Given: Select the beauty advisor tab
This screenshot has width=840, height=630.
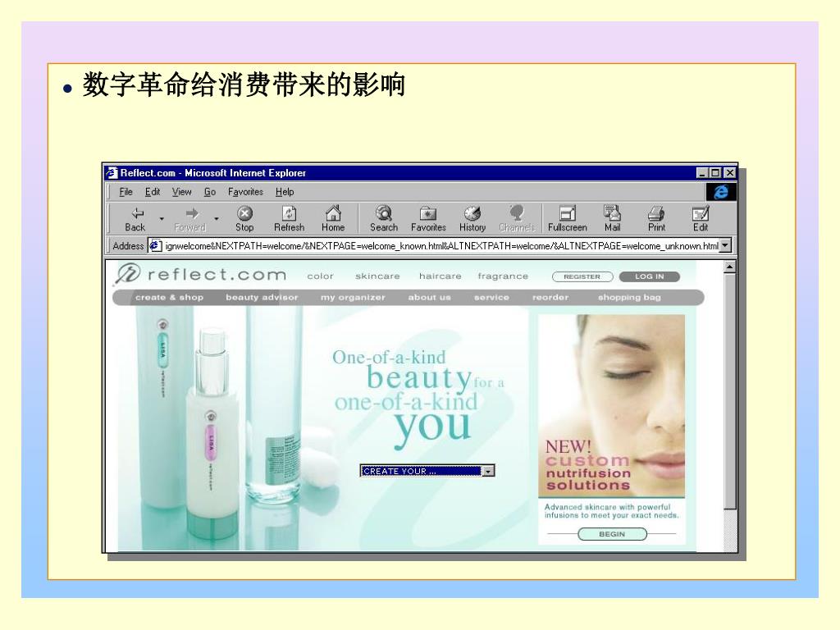Looking at the screenshot, I should tap(262, 297).
